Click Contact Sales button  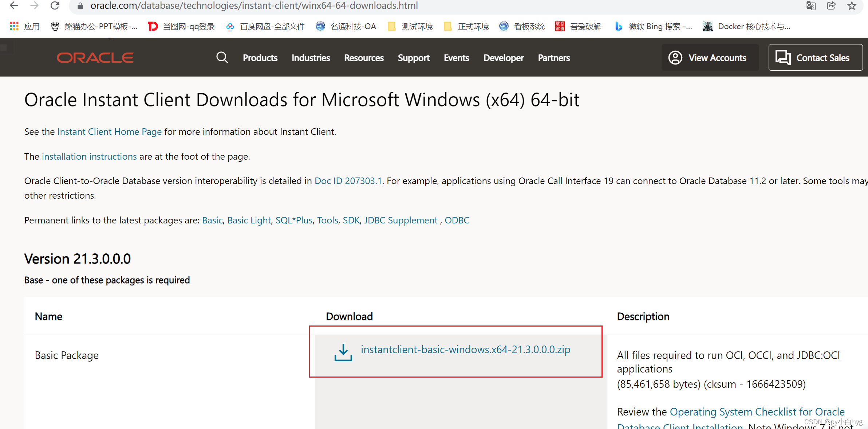click(x=815, y=58)
